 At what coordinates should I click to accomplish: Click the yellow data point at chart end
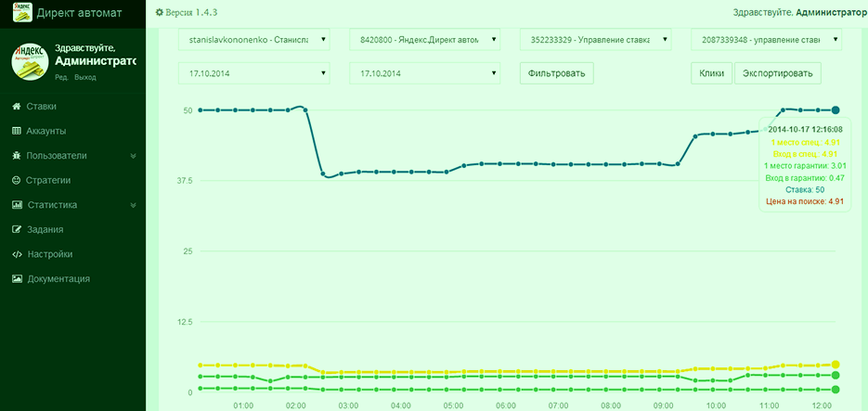click(x=836, y=365)
